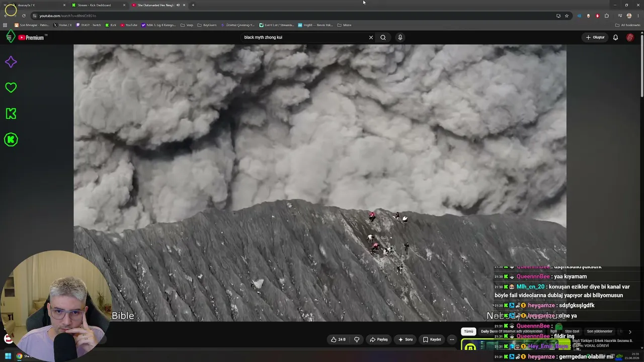Open the media control playlist icon
644x362 pixels.
(x=620, y=16)
